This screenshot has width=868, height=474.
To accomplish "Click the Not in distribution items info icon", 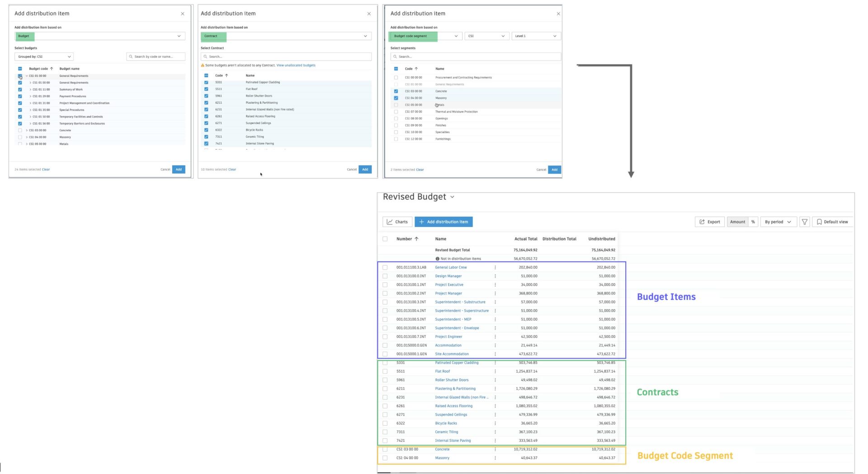I will pos(437,259).
